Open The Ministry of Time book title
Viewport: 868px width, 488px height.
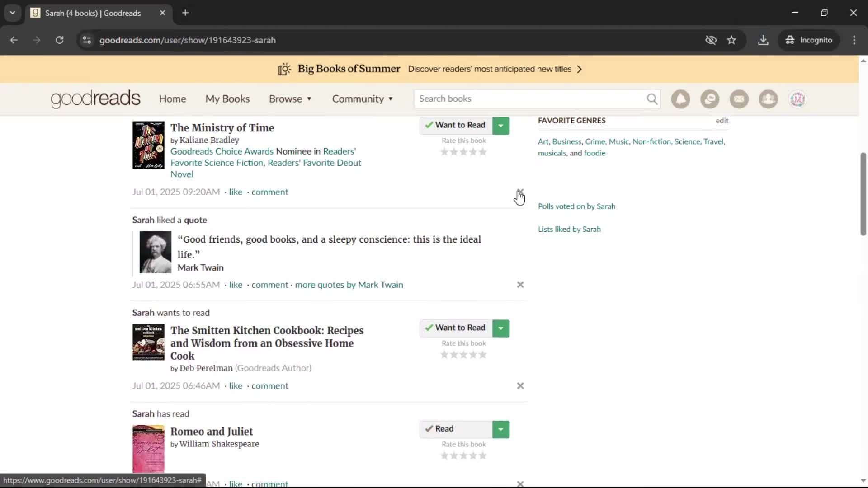222,128
